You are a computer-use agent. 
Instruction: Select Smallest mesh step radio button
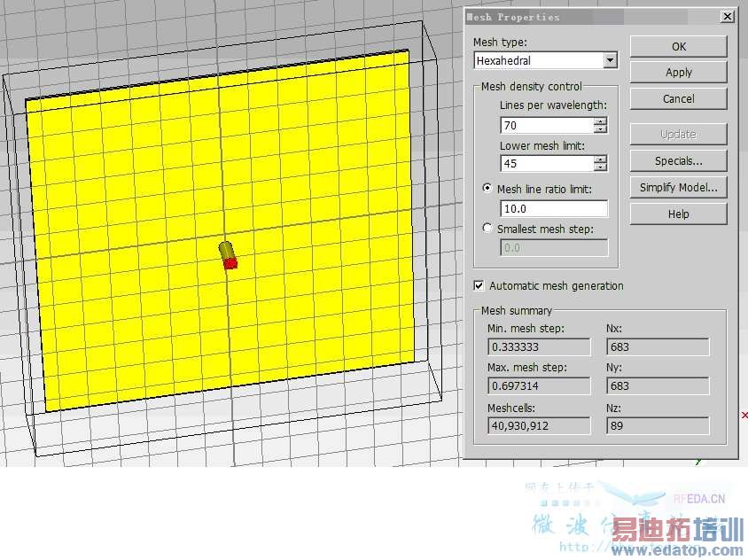click(x=487, y=229)
